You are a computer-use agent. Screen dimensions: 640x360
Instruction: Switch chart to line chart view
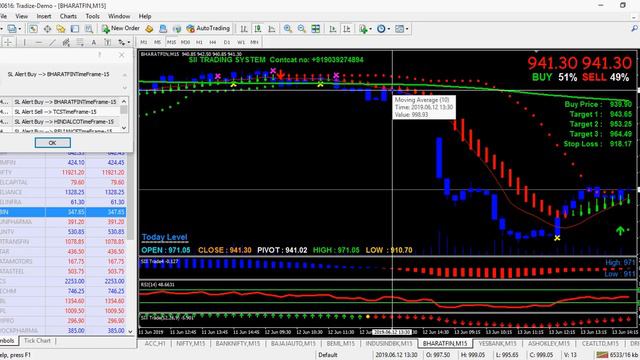tap(271, 29)
